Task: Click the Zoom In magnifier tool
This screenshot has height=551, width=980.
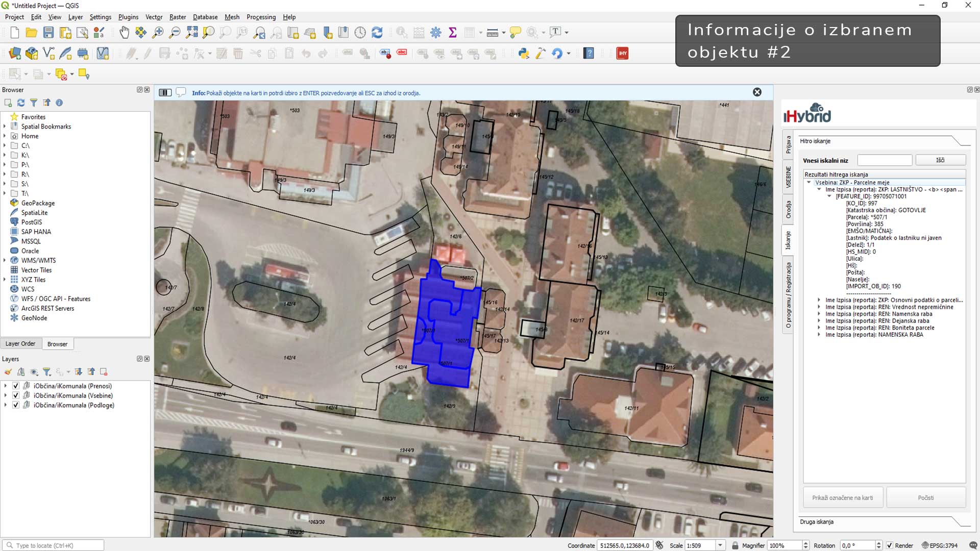Action: pos(158,33)
